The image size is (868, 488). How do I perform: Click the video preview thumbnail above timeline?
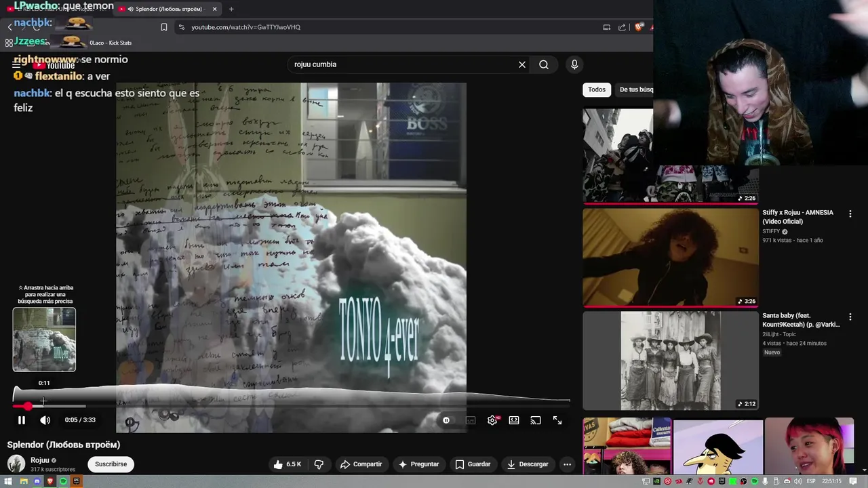coord(44,340)
